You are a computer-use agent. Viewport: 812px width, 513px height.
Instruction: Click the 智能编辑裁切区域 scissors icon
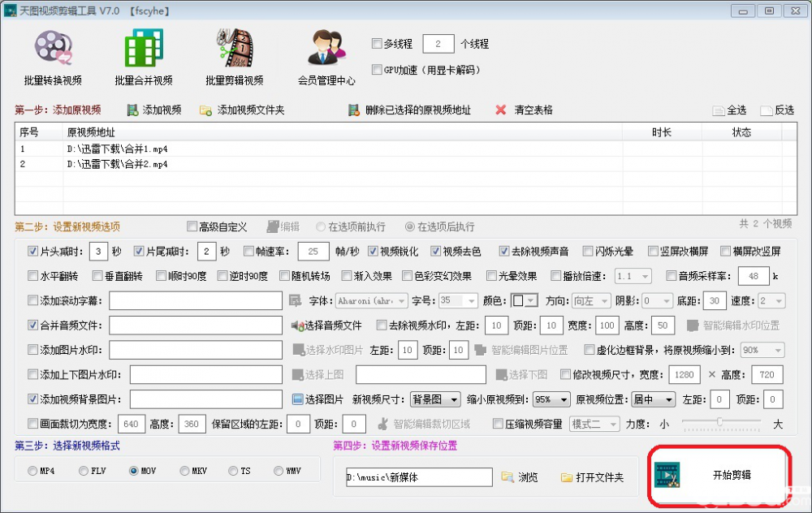pos(382,424)
